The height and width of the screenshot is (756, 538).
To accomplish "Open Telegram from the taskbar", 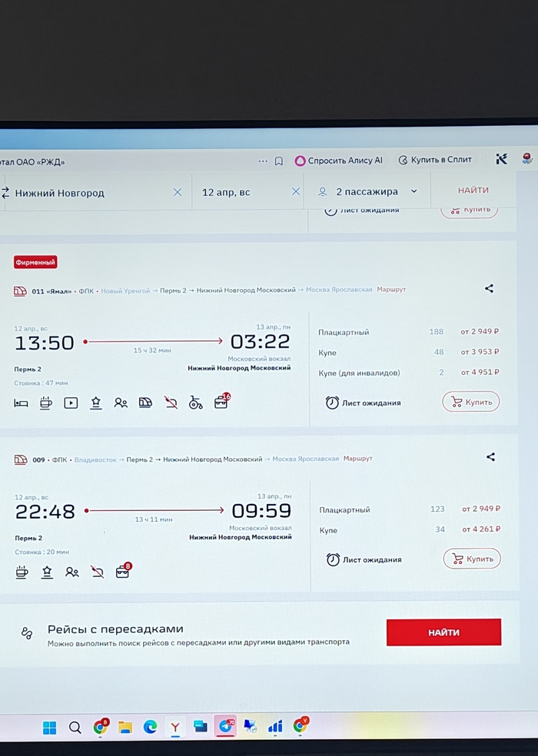I will (x=225, y=726).
